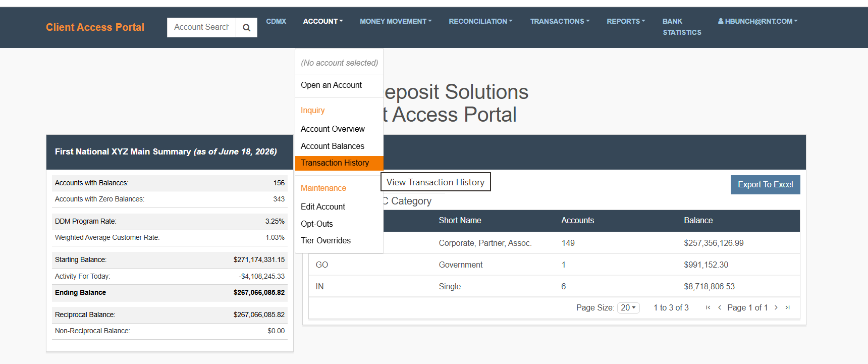Open the HBUNCH@RNT.COM user menu
Screen dimensions: 868x364
pyautogui.click(x=758, y=21)
